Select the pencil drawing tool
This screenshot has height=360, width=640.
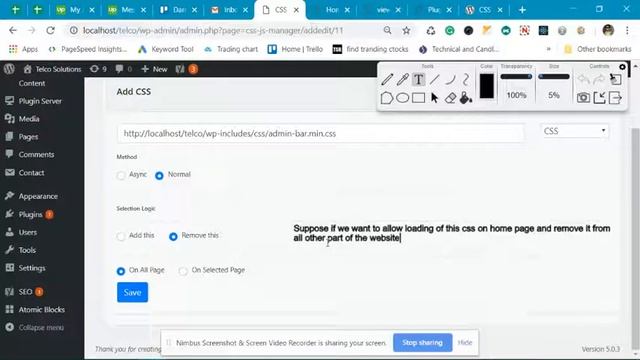tap(387, 79)
